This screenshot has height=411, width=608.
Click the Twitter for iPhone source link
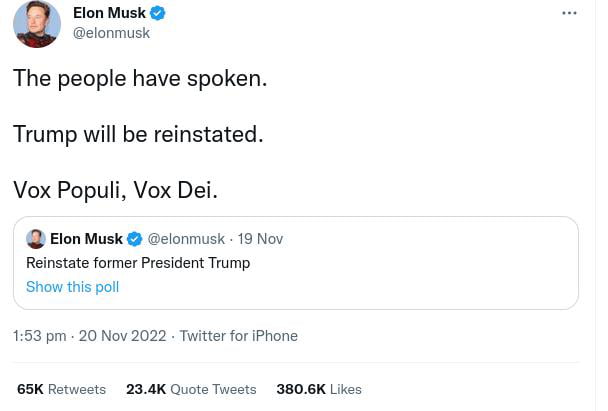pos(238,336)
